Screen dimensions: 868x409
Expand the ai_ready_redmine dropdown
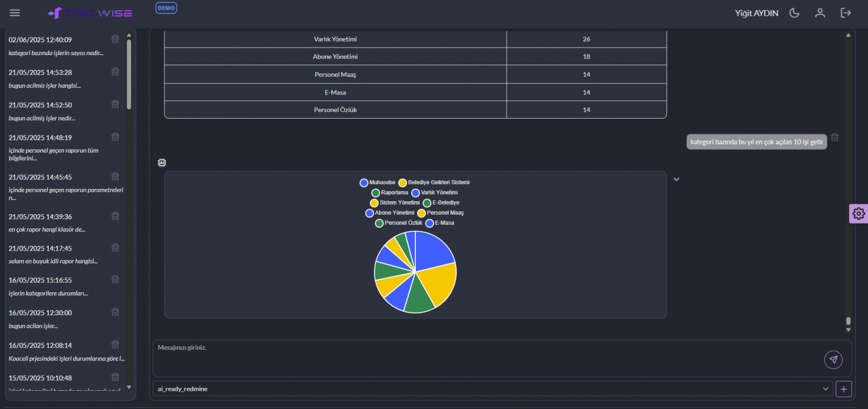pyautogui.click(x=826, y=388)
